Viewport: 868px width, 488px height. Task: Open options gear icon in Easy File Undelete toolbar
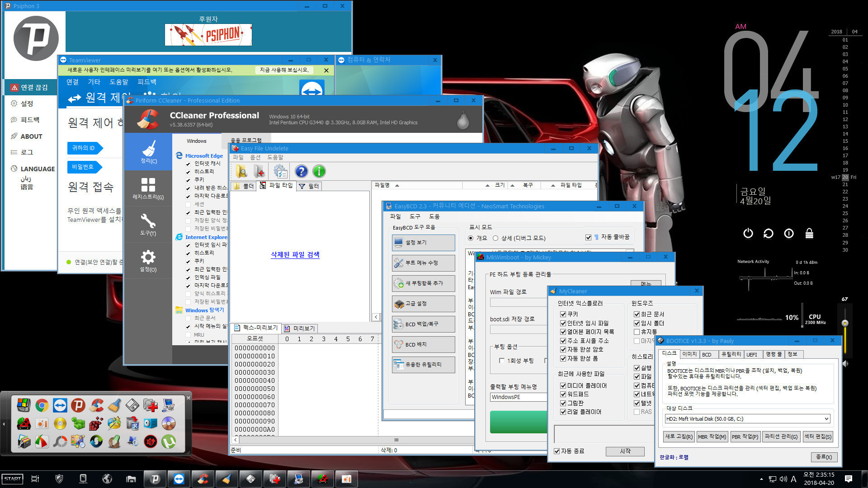click(280, 171)
